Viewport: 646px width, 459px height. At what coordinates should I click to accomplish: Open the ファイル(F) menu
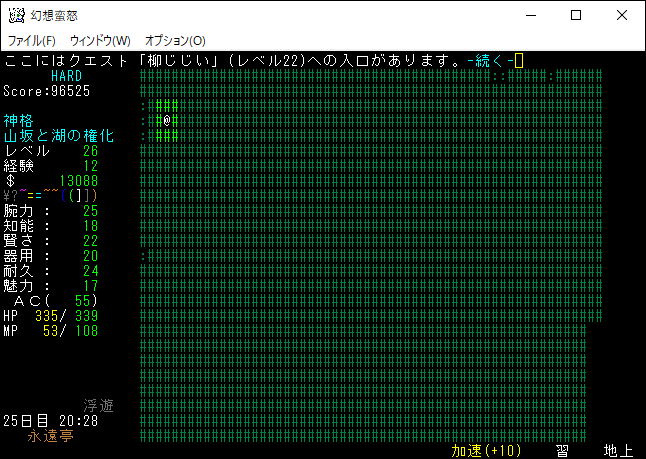point(31,41)
